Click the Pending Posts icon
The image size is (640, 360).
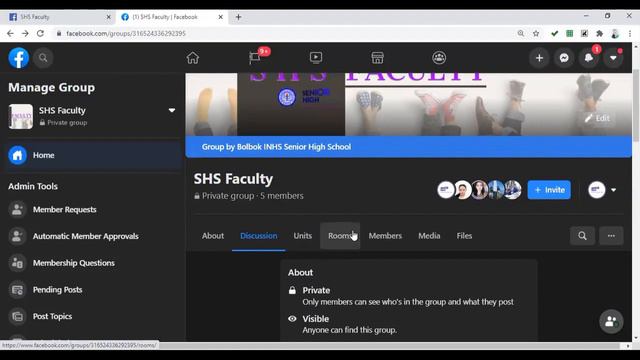click(x=17, y=290)
